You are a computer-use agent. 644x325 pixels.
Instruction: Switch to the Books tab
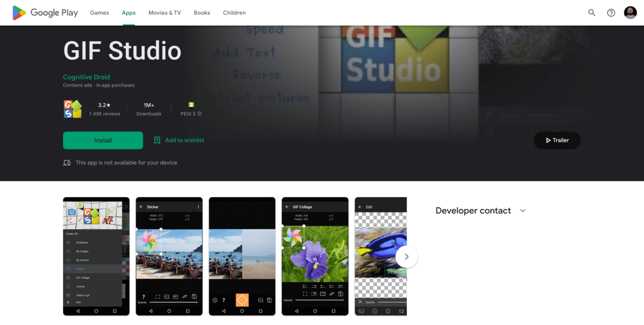(202, 13)
